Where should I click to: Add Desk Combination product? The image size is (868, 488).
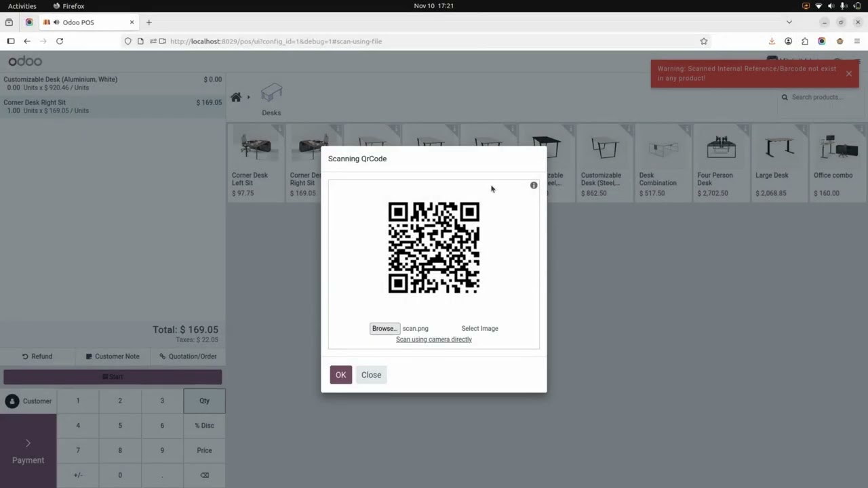[662, 163]
